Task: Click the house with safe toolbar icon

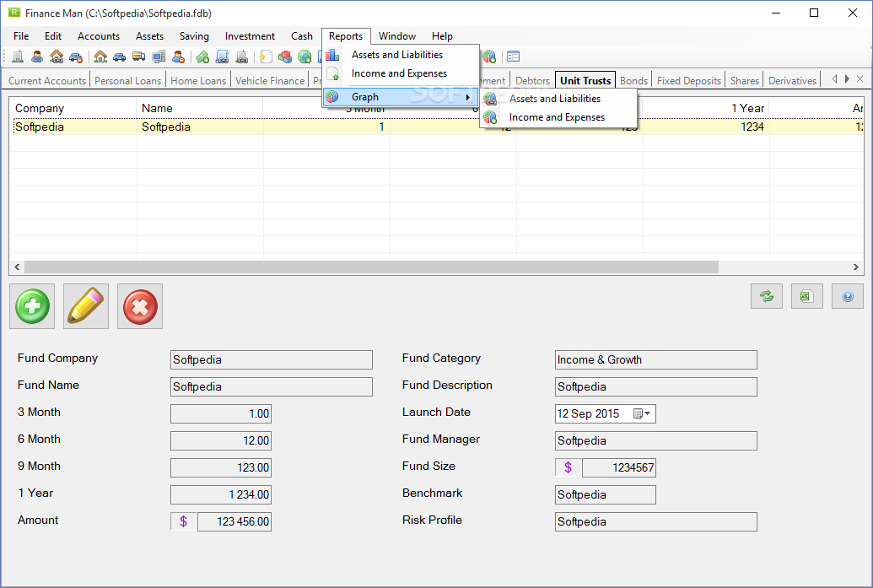Action: tap(57, 57)
